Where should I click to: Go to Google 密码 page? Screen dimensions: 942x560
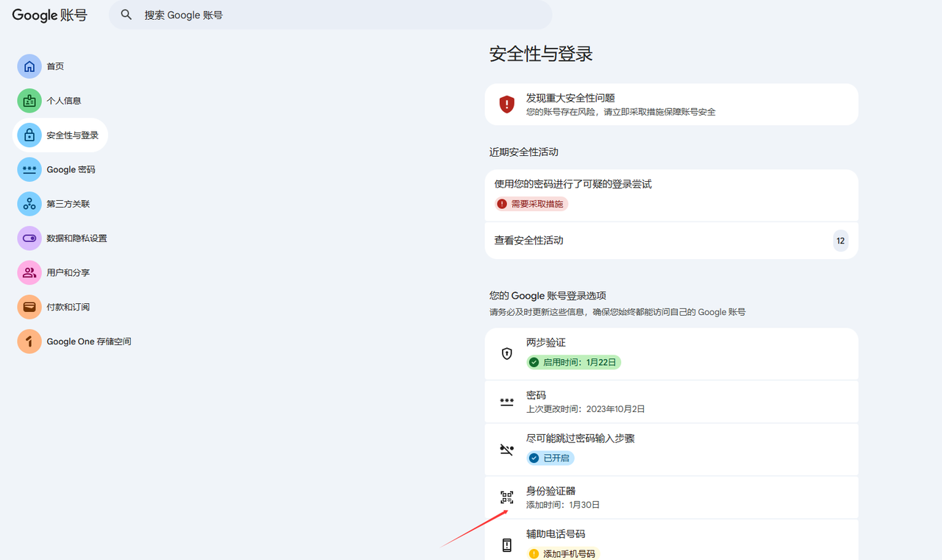click(x=57, y=169)
